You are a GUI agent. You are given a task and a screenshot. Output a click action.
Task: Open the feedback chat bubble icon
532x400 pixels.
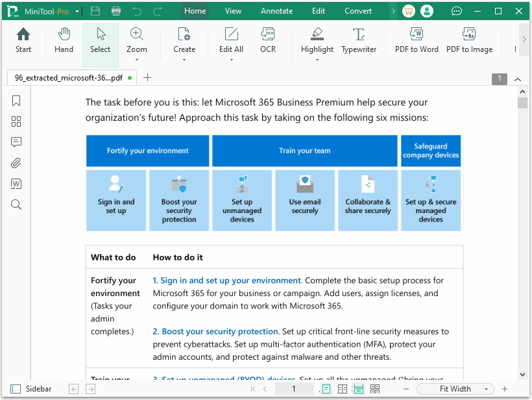pos(456,11)
